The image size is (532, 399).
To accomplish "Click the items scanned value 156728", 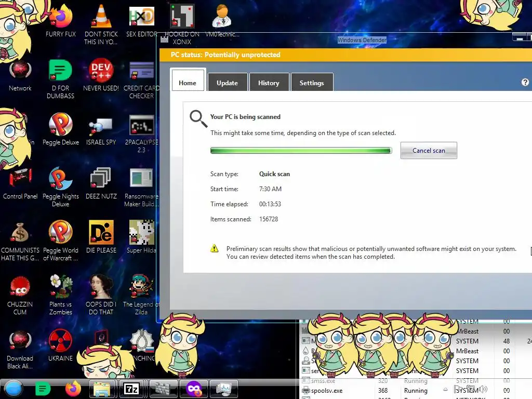I will (x=269, y=219).
